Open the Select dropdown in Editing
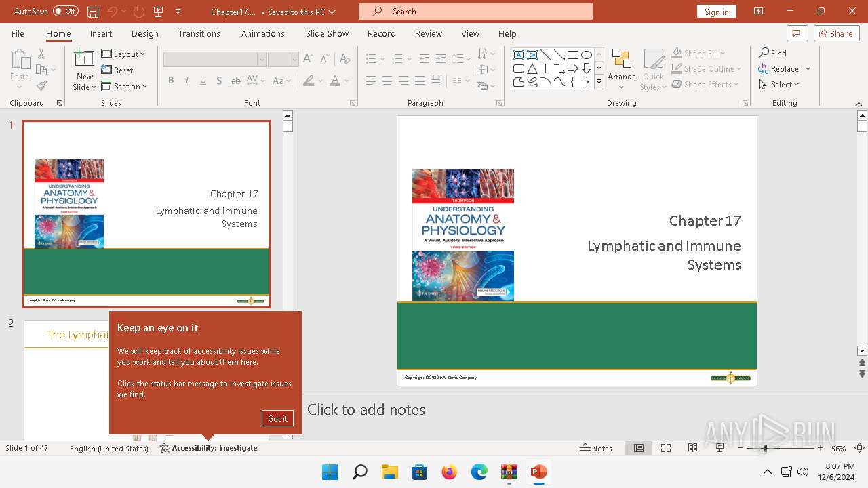Image resolution: width=868 pixels, height=488 pixels. (779, 85)
